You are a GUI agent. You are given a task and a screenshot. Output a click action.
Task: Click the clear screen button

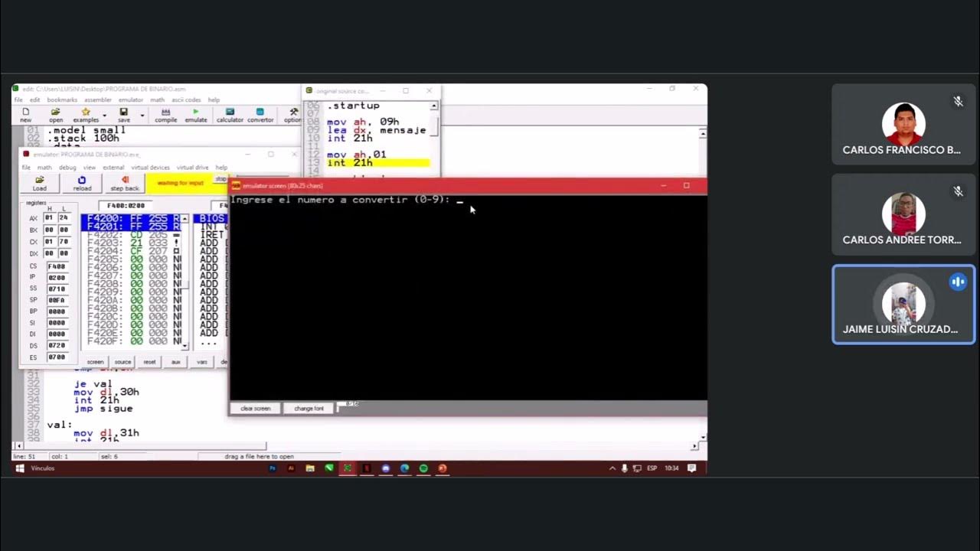(x=255, y=409)
